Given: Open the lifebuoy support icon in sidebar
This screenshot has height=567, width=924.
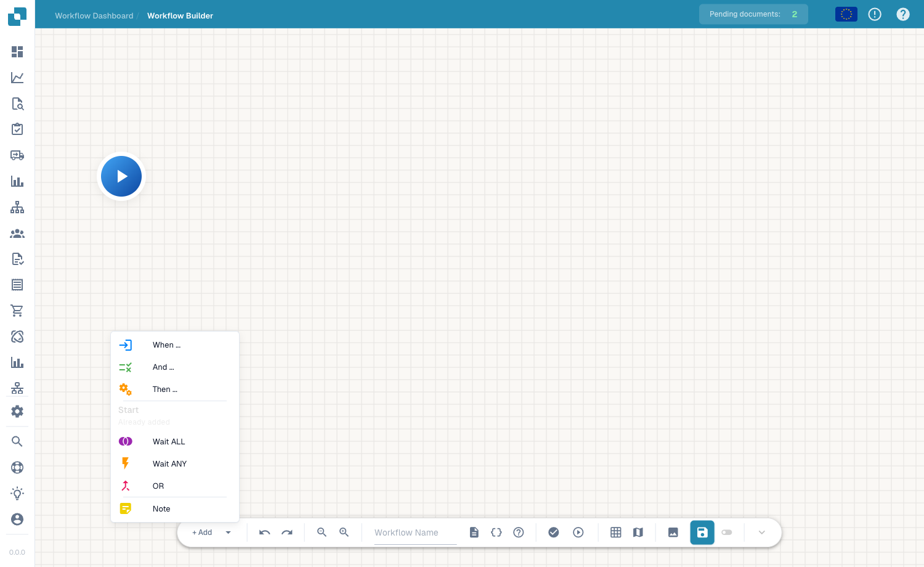Looking at the screenshot, I should [17, 467].
